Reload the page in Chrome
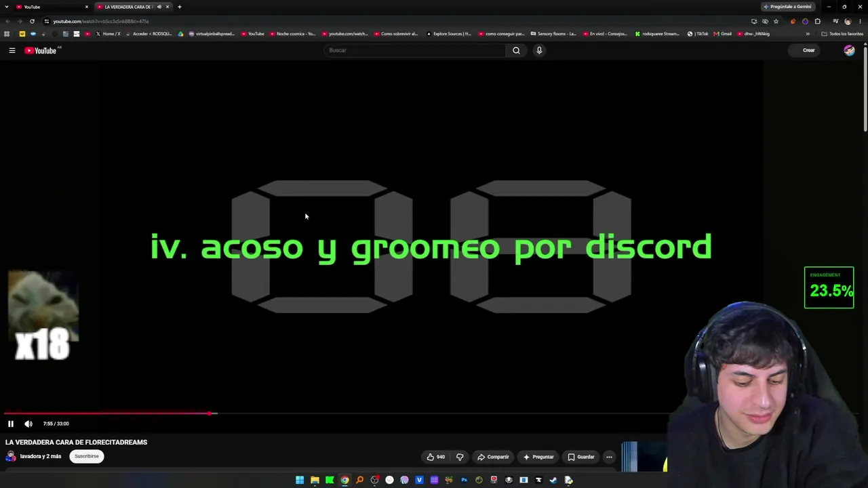 [32, 21]
